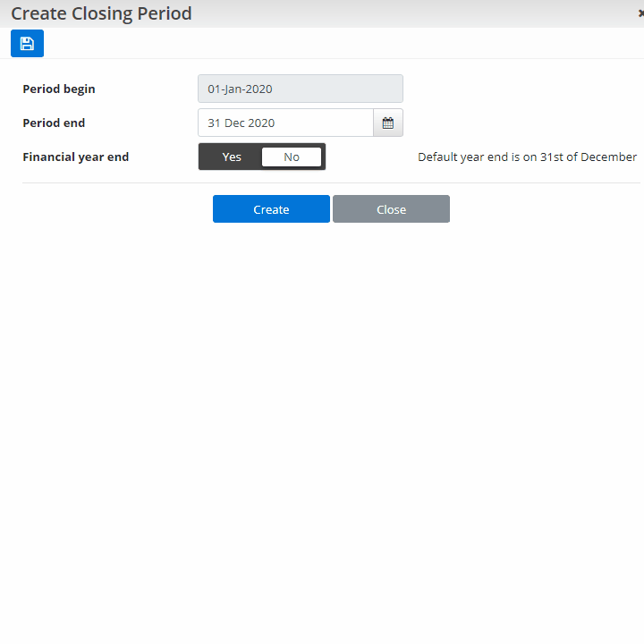
Task: Click the Period end label
Action: [x=54, y=123]
